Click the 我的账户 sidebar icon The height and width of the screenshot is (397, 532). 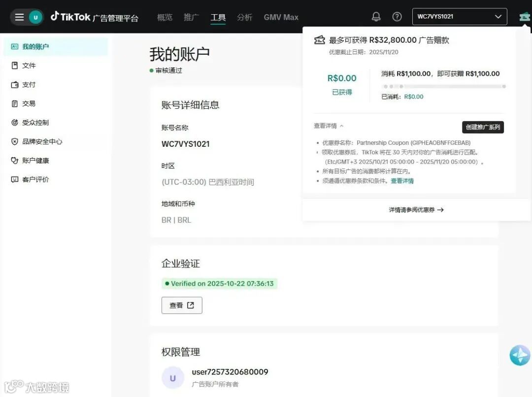point(15,46)
